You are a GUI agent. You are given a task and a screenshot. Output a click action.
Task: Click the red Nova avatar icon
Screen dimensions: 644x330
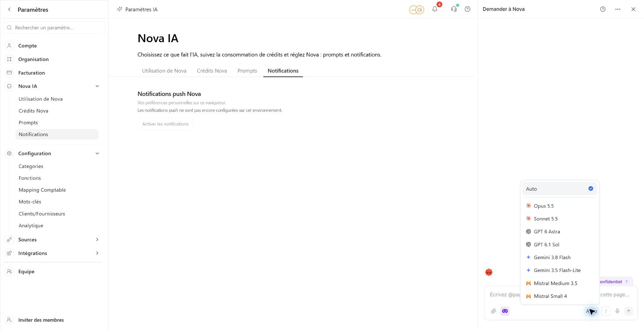pos(489,272)
